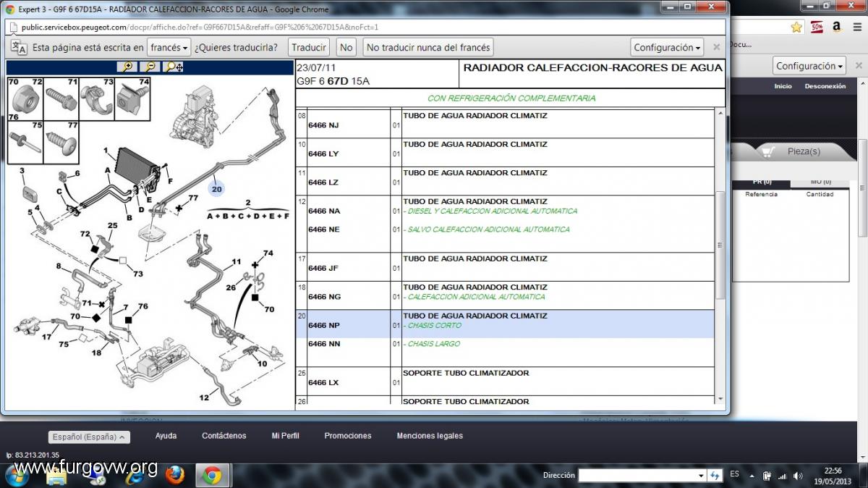868x488 pixels.
Task: Click the magnifier with move arrows icon
Action: tap(174, 67)
